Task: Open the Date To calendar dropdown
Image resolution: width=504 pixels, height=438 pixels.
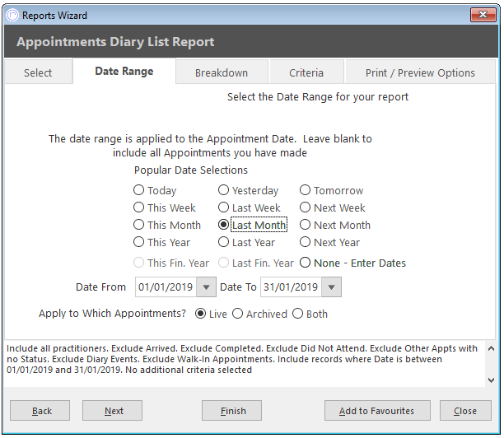Action: click(331, 287)
